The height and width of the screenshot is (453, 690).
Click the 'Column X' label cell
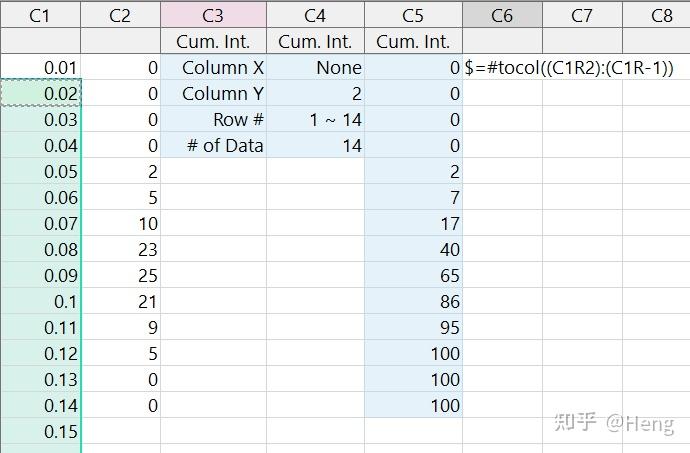coord(213,68)
